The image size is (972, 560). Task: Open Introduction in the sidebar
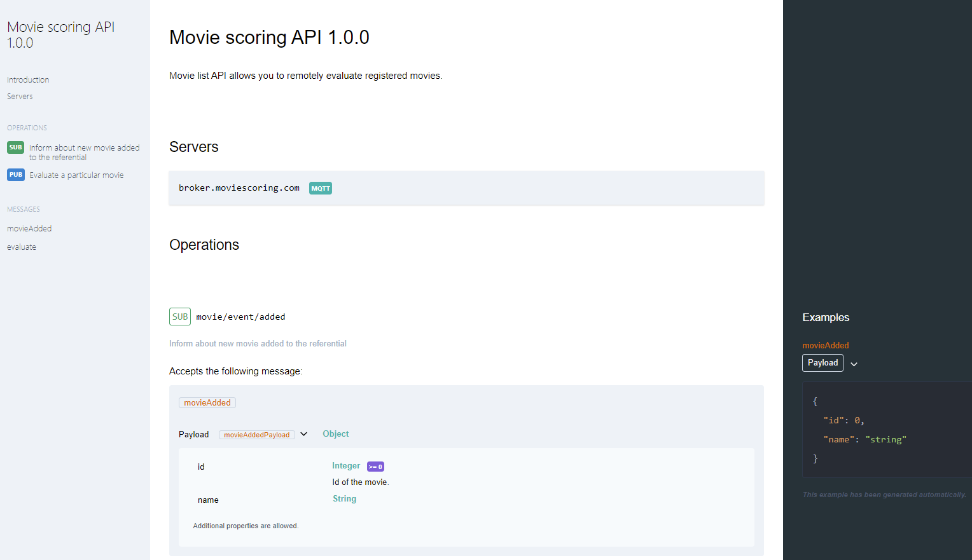(28, 80)
